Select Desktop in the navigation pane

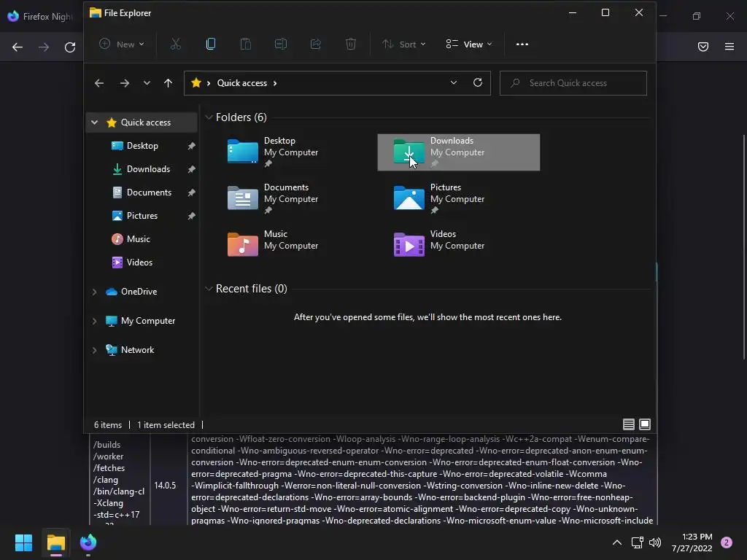(x=142, y=146)
